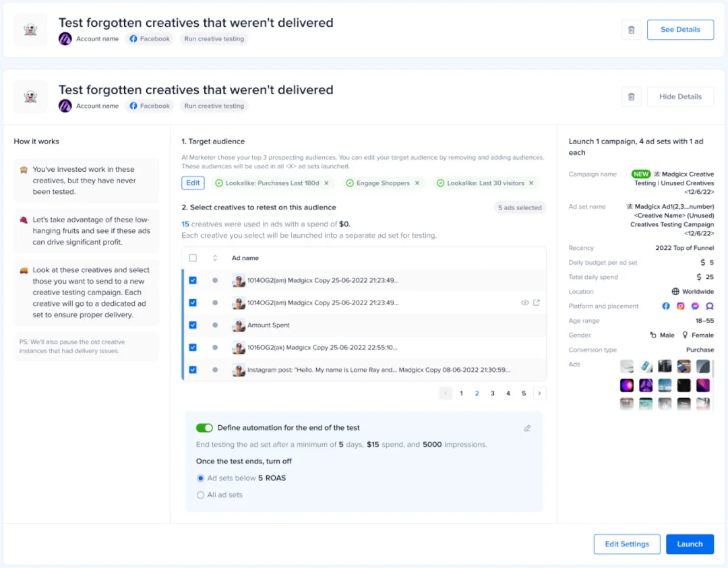Uncheck the Amount Spent ad row

[193, 325]
